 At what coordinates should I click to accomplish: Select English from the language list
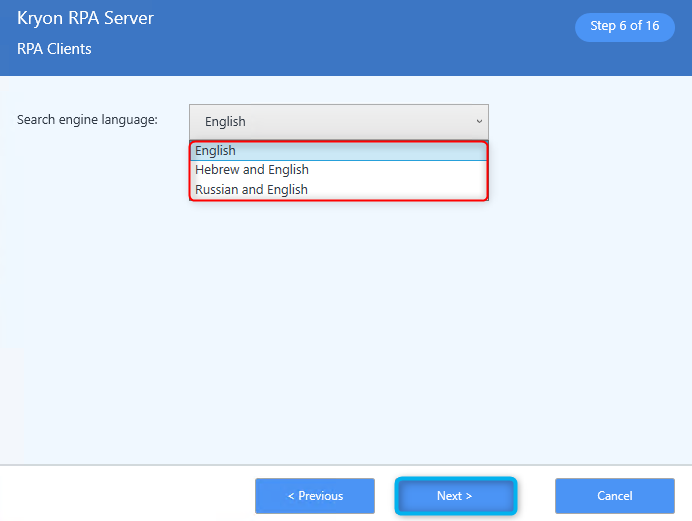tap(338, 151)
